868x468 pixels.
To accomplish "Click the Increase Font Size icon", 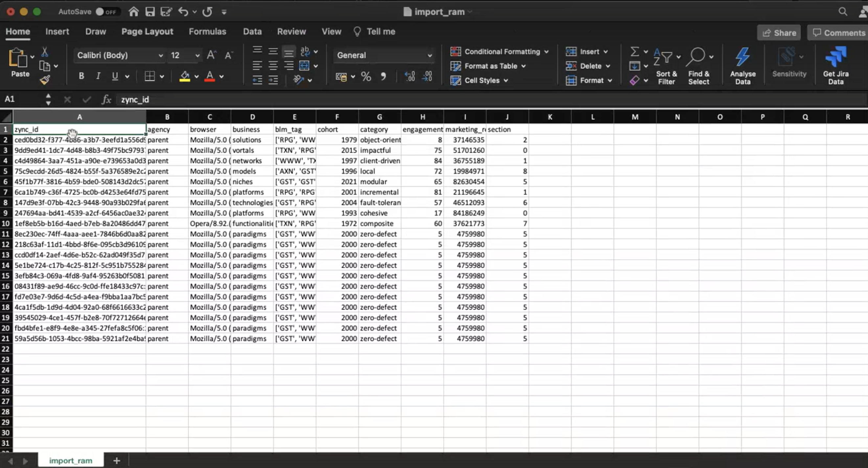I will (212, 55).
